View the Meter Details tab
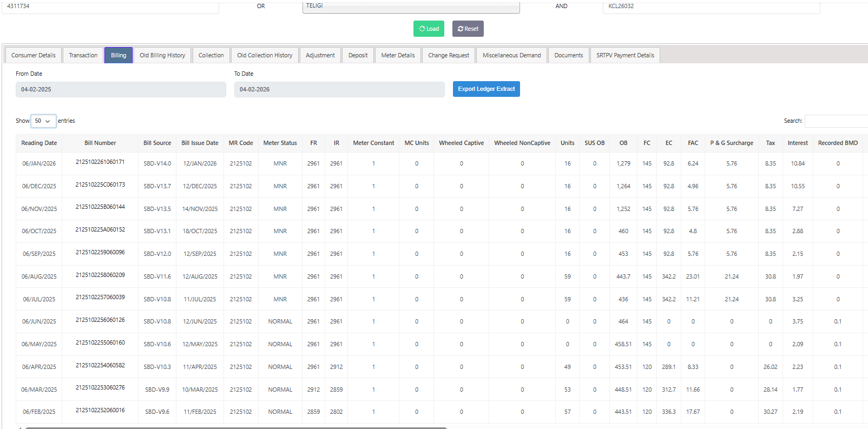Image resolution: width=868 pixels, height=429 pixels. pyautogui.click(x=398, y=55)
